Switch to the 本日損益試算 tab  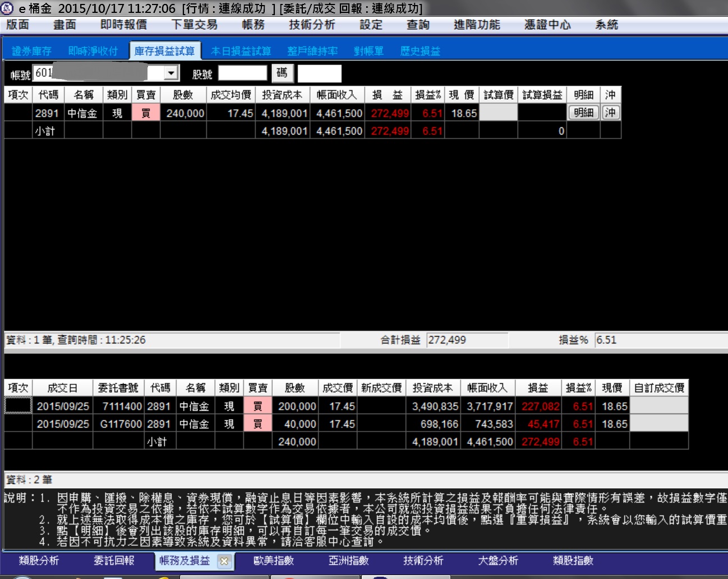click(x=241, y=51)
